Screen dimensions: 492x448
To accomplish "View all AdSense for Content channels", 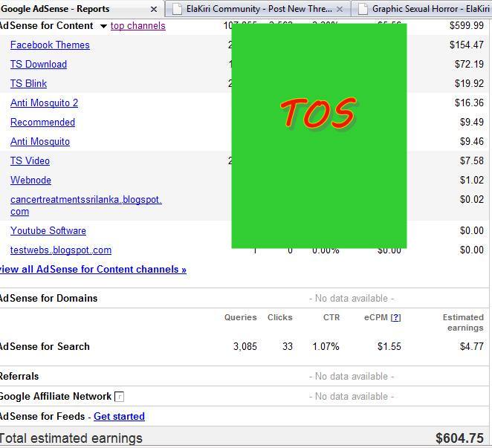I will [x=93, y=269].
